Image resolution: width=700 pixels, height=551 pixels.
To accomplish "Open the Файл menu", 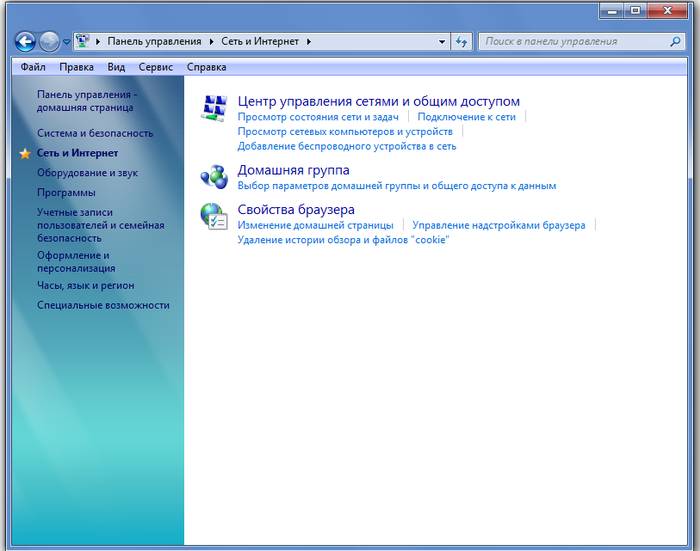I will click(x=32, y=67).
